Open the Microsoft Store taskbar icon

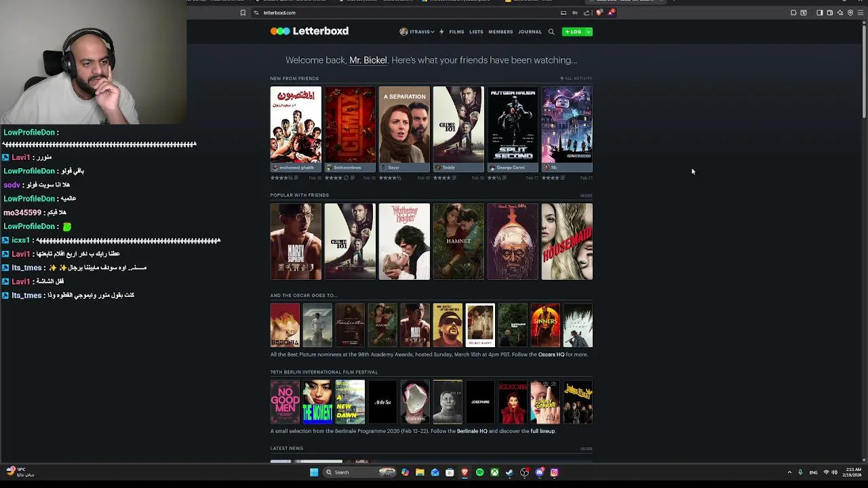point(450,472)
